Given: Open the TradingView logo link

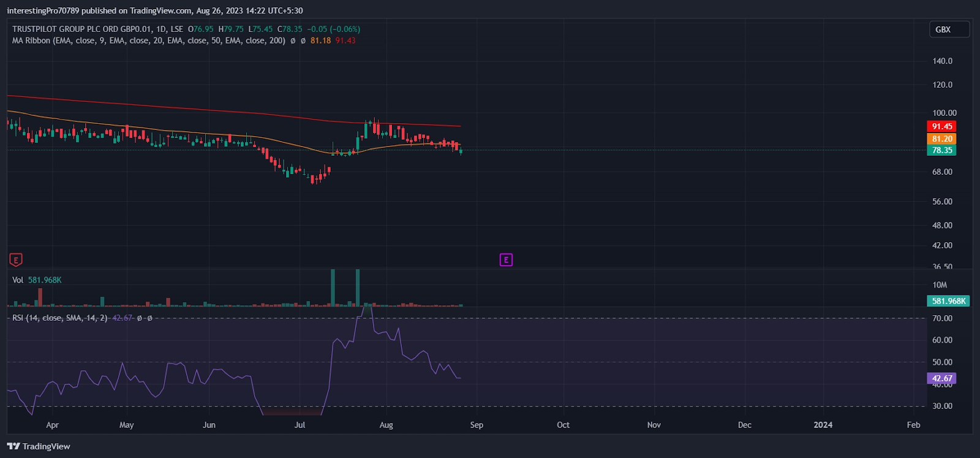Looking at the screenshot, I should [x=39, y=446].
